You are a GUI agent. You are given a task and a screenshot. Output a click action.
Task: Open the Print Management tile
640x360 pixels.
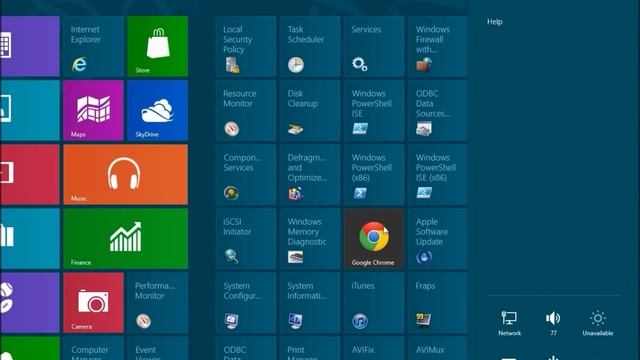(x=310, y=348)
